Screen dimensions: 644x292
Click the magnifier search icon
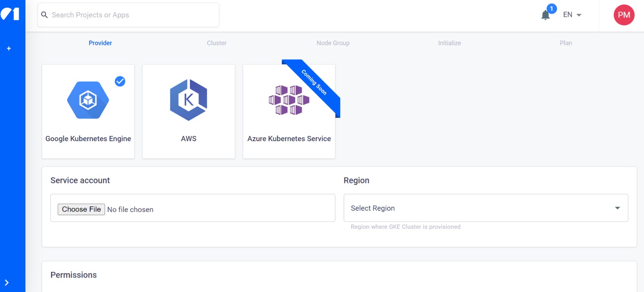coord(44,15)
